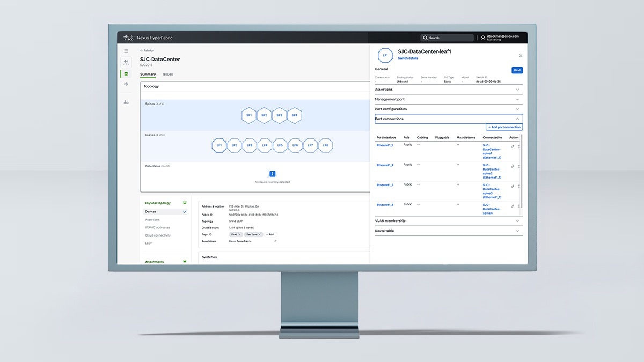Edit the Ethernet1_4 port connection

513,205
